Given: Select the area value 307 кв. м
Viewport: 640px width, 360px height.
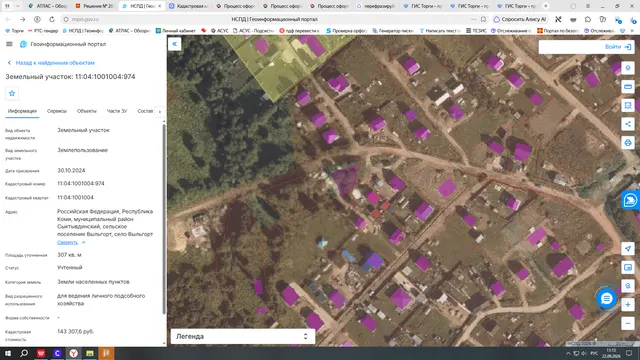Looking at the screenshot, I should pos(69,255).
